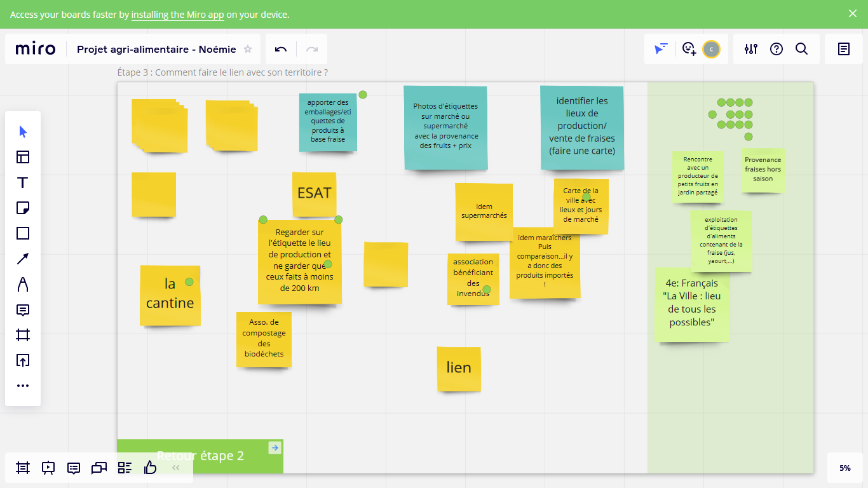868x488 pixels.
Task: Click the installing the Miro app link
Action: [177, 14]
